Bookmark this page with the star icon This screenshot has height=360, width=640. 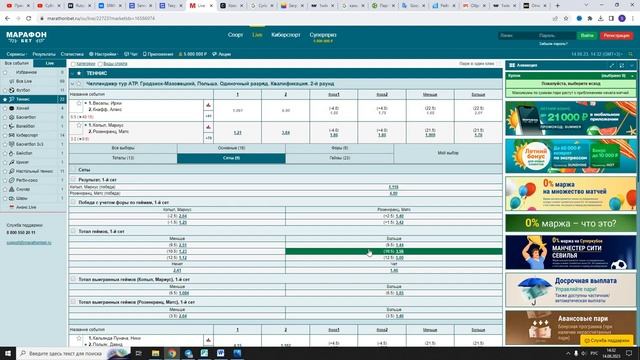click(566, 18)
